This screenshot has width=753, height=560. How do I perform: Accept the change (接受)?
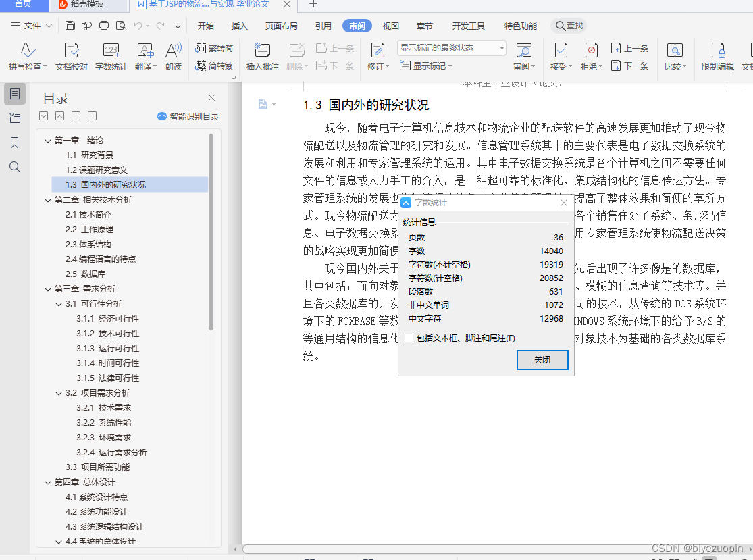pyautogui.click(x=561, y=57)
